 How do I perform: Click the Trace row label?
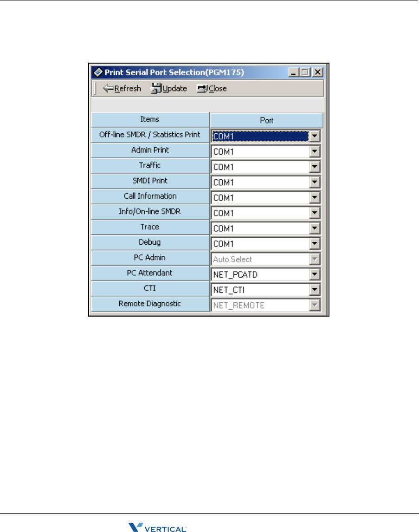150,227
